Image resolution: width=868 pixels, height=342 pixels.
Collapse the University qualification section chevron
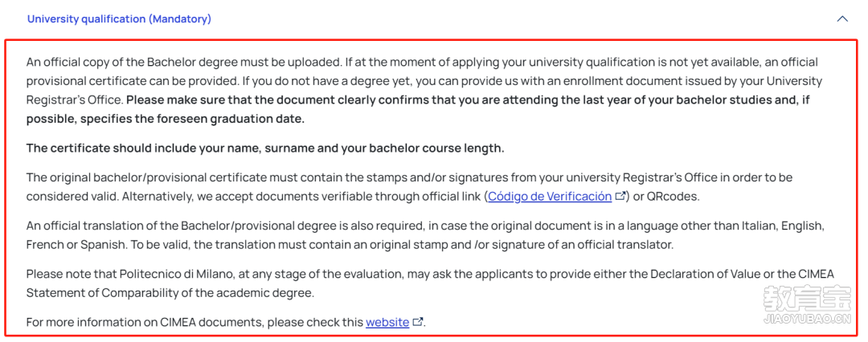tap(842, 18)
